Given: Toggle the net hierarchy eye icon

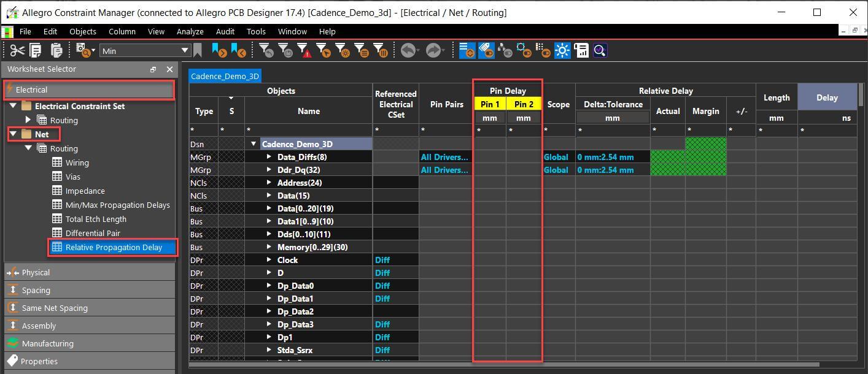Looking at the screenshot, I should [x=505, y=50].
